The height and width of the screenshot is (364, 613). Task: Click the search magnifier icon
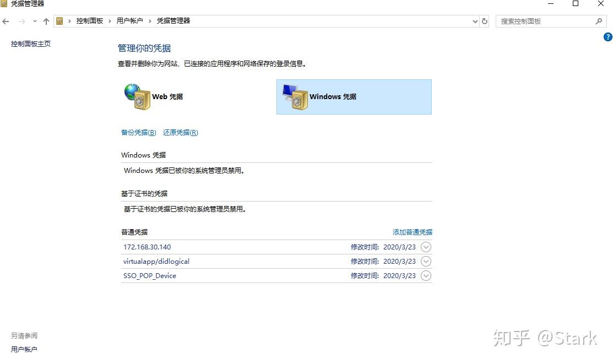pos(599,21)
